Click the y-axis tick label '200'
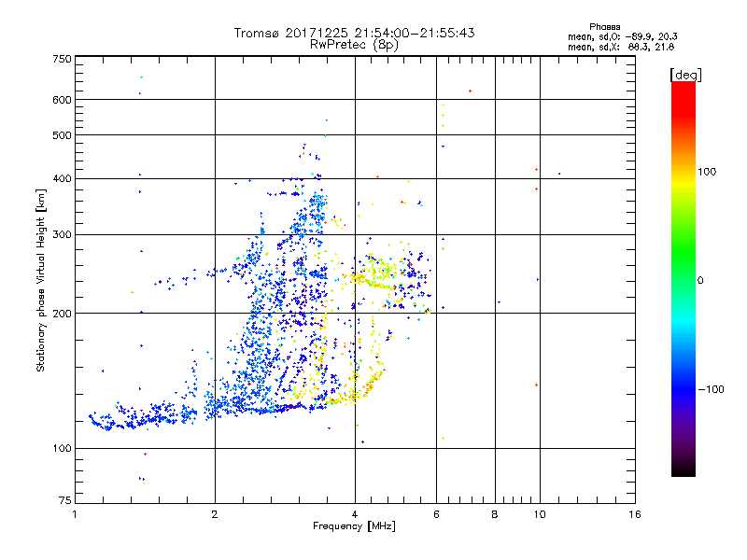Screen dimensions: 747x560 (x=62, y=314)
